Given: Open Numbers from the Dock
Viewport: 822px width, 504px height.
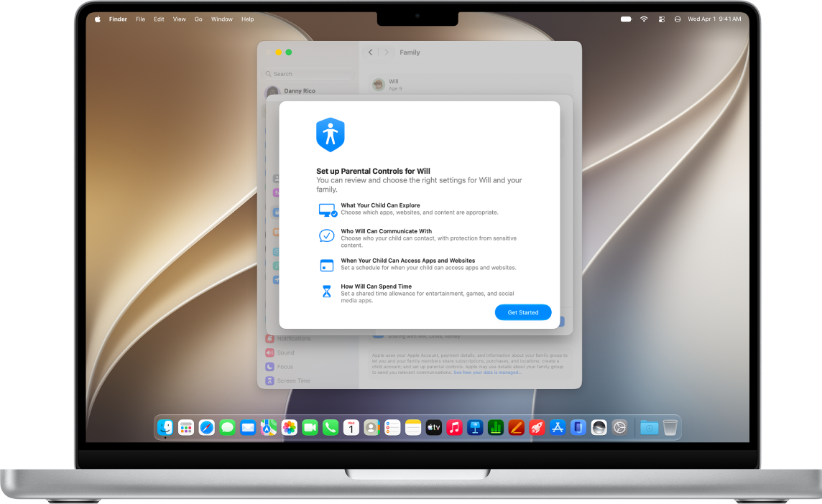Looking at the screenshot, I should click(x=495, y=427).
